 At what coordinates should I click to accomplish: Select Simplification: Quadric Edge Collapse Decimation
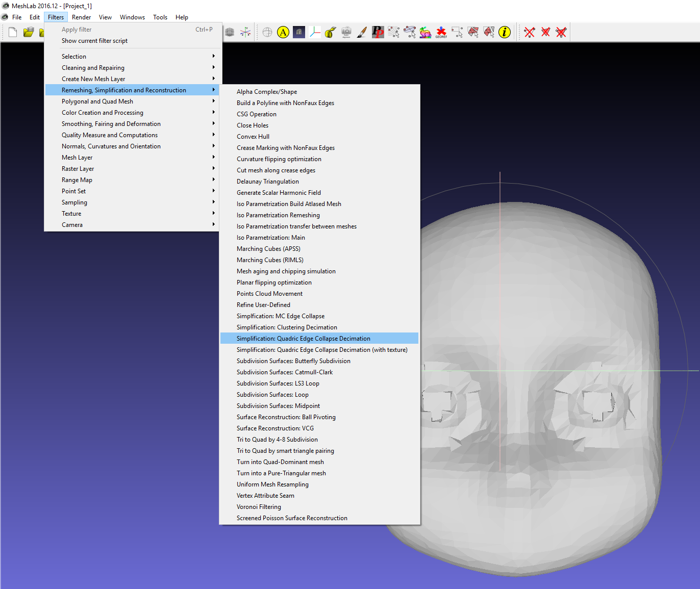tap(319, 339)
